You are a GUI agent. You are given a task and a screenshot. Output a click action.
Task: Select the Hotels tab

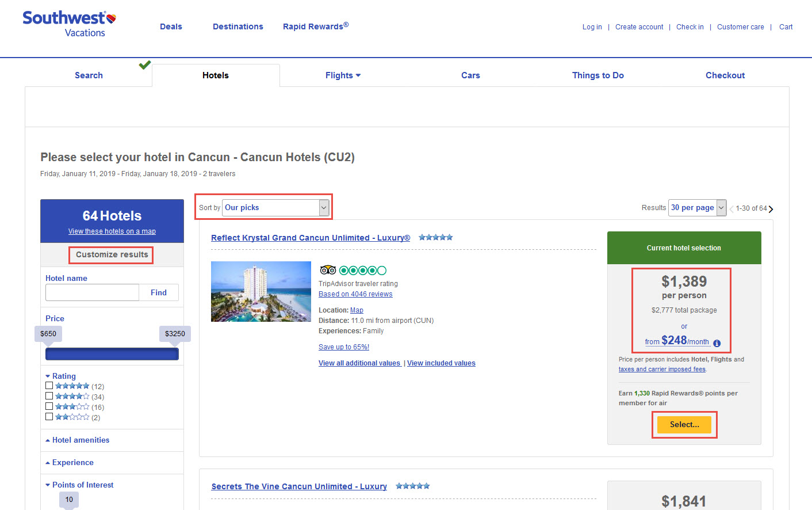(x=216, y=75)
